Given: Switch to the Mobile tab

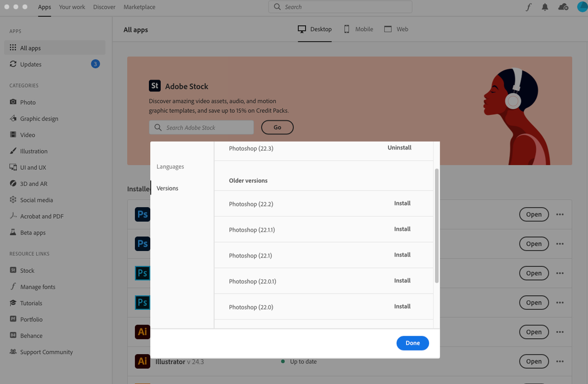Looking at the screenshot, I should (358, 29).
